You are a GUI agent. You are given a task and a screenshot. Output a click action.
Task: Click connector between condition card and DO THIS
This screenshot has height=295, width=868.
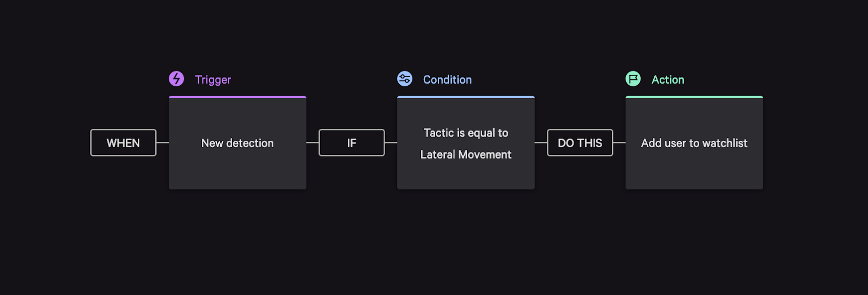(541, 142)
